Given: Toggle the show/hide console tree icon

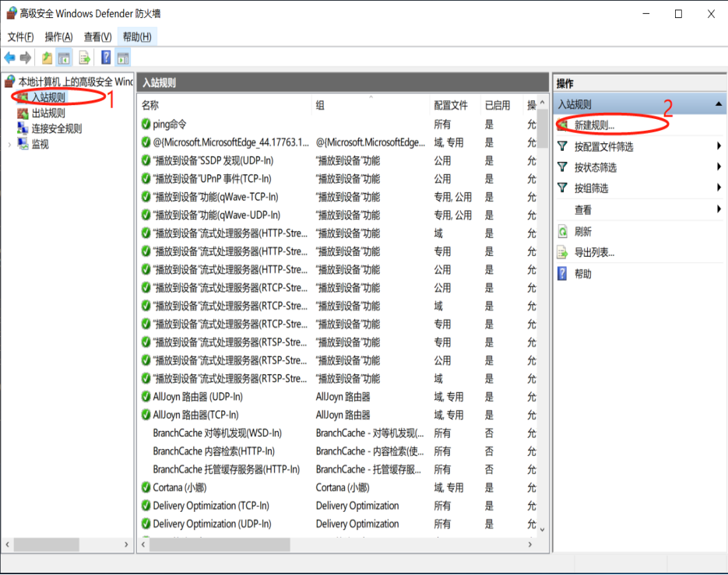Looking at the screenshot, I should [x=64, y=58].
